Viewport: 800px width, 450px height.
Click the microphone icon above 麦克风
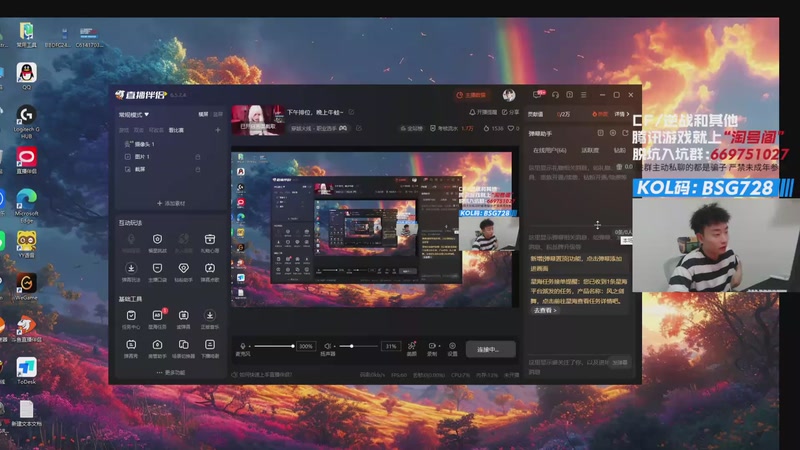tap(243, 346)
